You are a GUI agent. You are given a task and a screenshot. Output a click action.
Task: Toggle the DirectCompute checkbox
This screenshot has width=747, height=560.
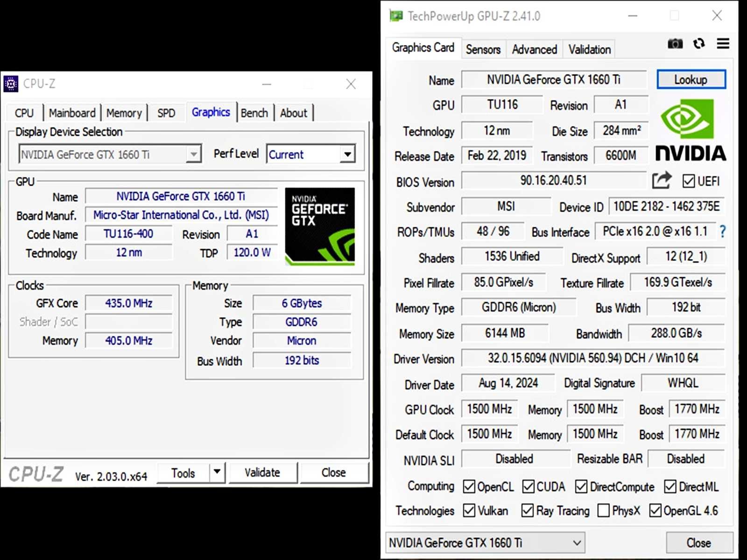(x=581, y=487)
